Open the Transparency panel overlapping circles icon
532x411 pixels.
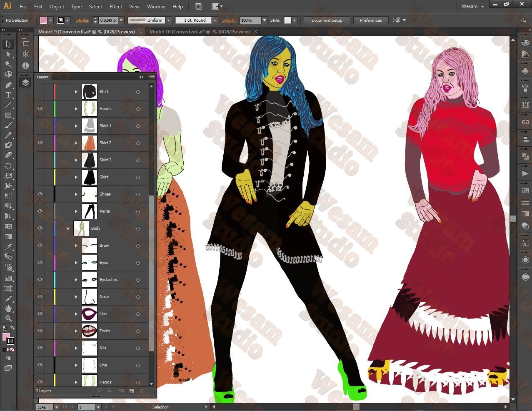click(525, 226)
